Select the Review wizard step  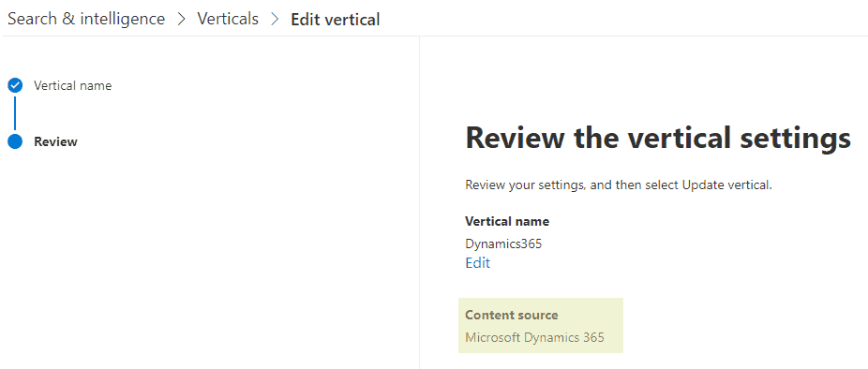55,141
